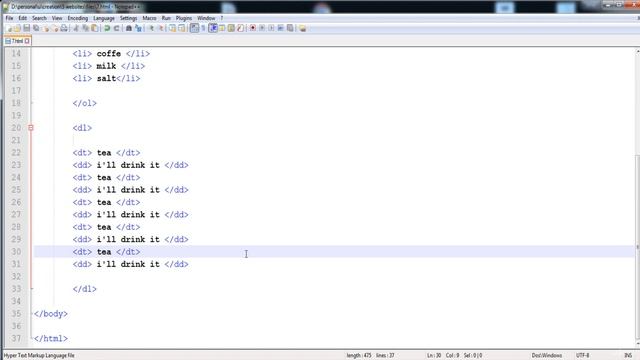Click the salt list item on line 16
This screenshot has width=640, height=360.
tap(106, 78)
